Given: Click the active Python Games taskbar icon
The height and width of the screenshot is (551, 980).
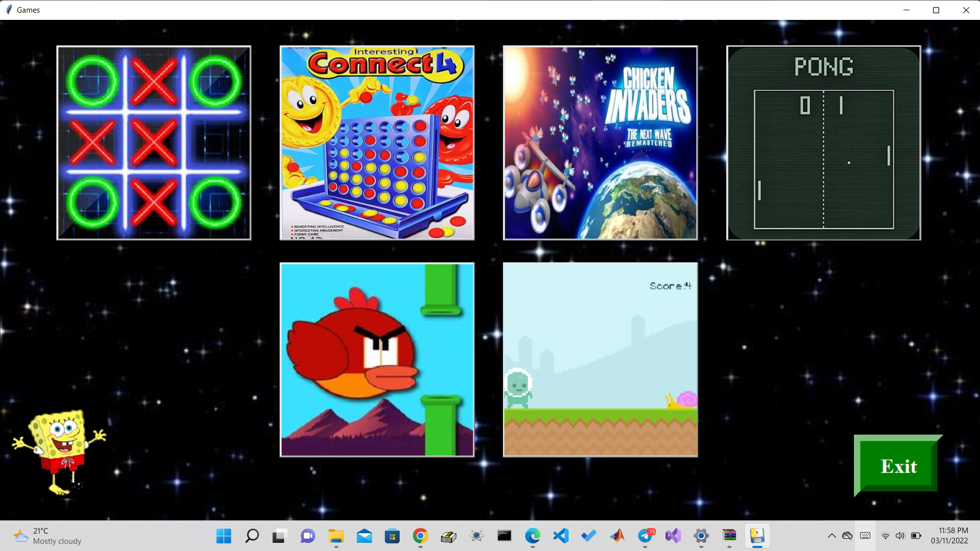Looking at the screenshot, I should click(757, 536).
